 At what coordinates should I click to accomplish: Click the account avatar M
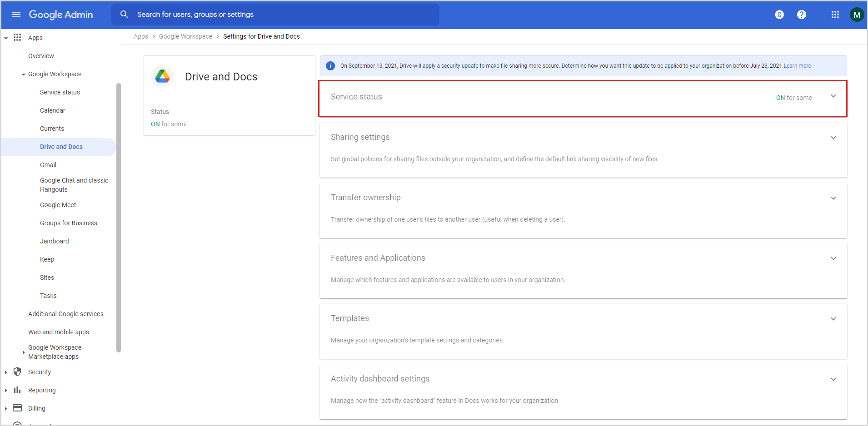(857, 14)
